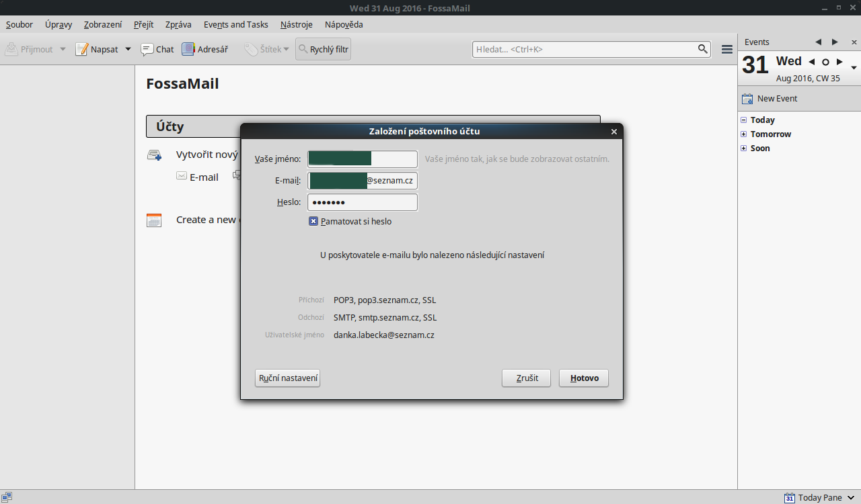Open the hamburger application menu

pos(726,49)
